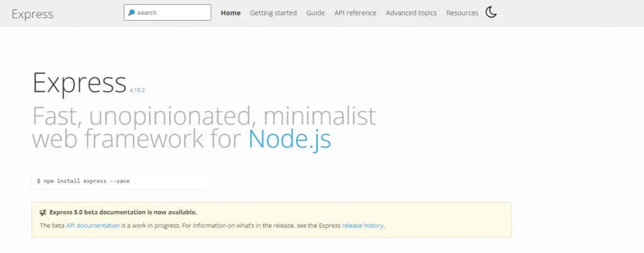This screenshot has width=644, height=253.
Task: Click the "Fast, unopinionated, minimalist" tagline
Action: tap(204, 116)
